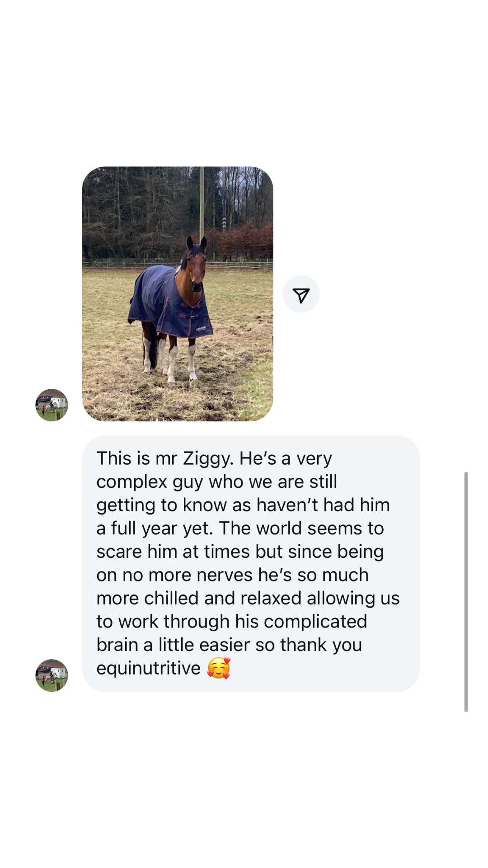Tap the avatar next to text message

coord(52,675)
